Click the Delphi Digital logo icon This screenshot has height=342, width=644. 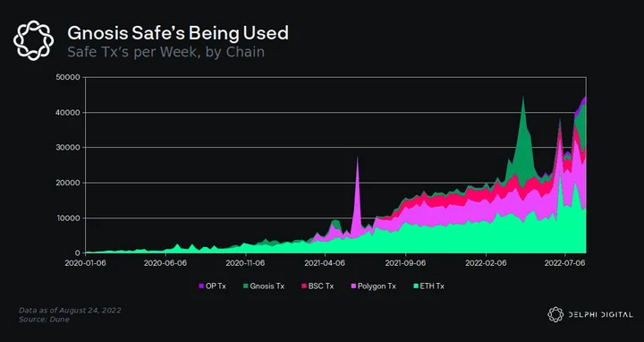click(555, 314)
